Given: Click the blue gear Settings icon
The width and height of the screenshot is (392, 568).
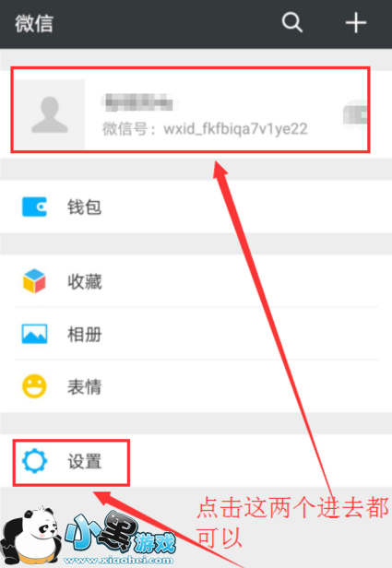Looking at the screenshot, I should pyautogui.click(x=34, y=461).
